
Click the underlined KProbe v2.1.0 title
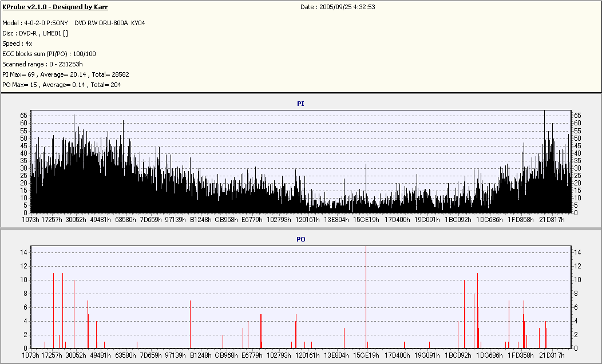pos(55,7)
